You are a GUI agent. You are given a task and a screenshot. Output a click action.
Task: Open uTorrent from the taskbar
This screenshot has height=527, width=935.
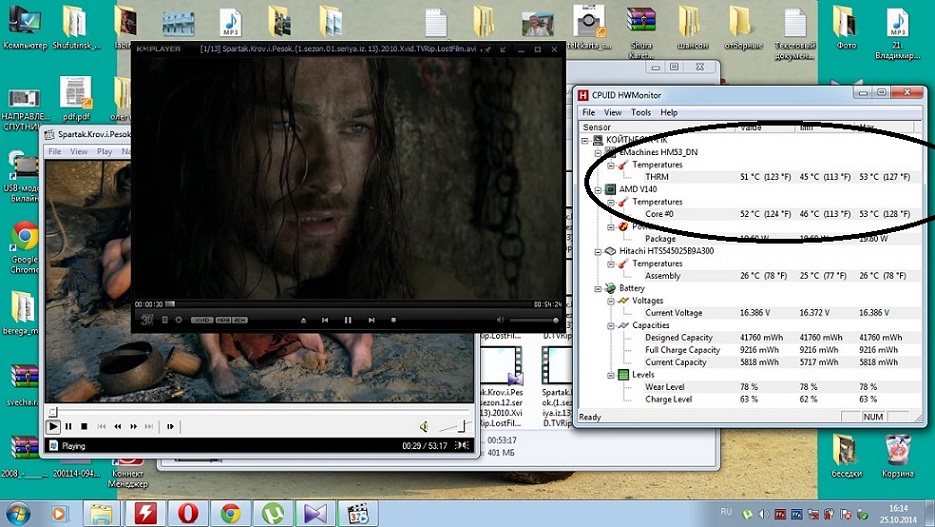coord(273,513)
